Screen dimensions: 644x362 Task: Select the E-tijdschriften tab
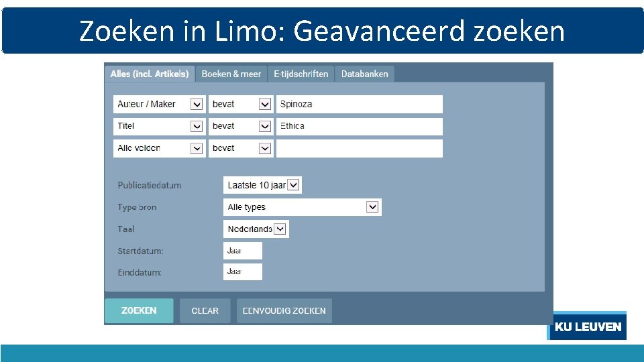pos(301,74)
